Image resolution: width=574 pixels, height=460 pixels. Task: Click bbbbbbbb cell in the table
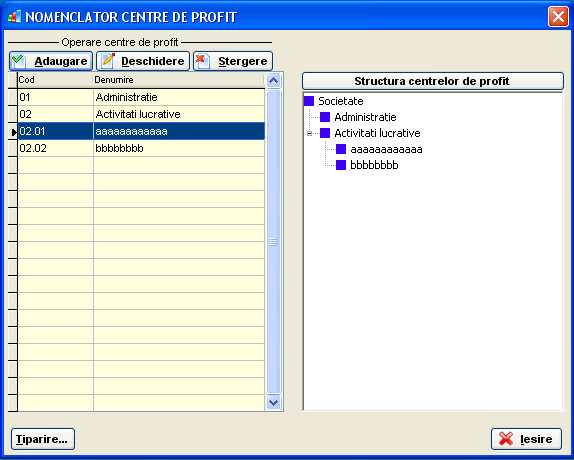(x=179, y=148)
